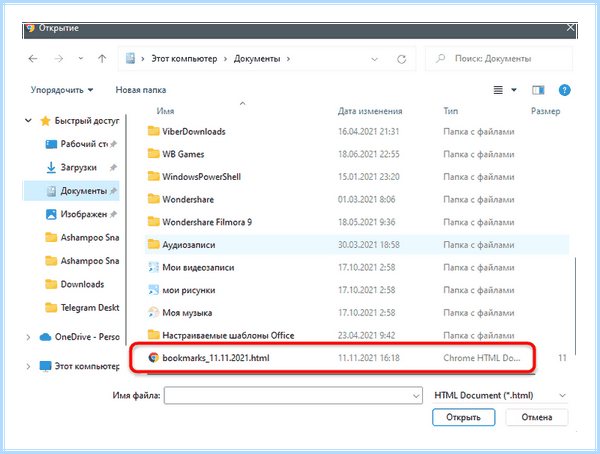Refresh the folder view

(x=401, y=59)
